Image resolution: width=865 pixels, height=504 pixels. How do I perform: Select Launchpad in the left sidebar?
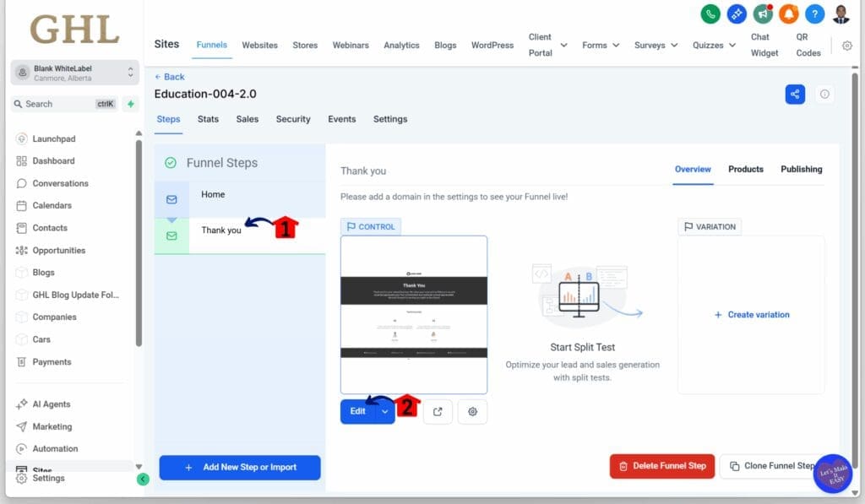53,138
